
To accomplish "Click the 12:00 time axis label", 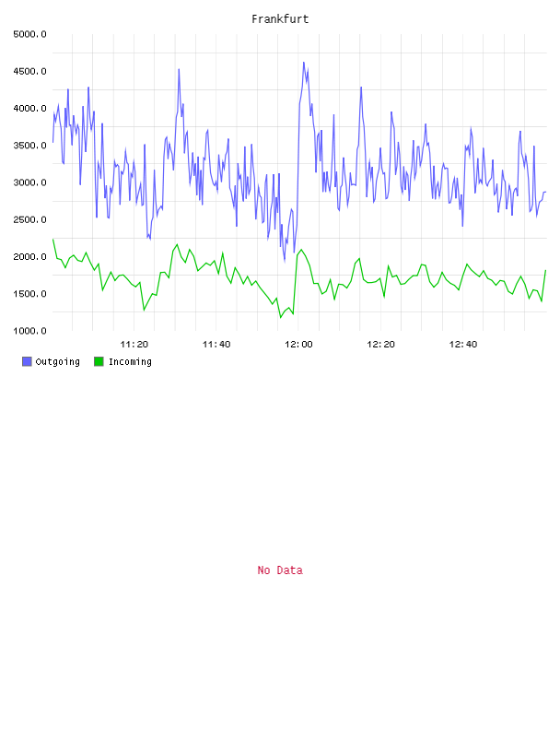I will (x=298, y=345).
